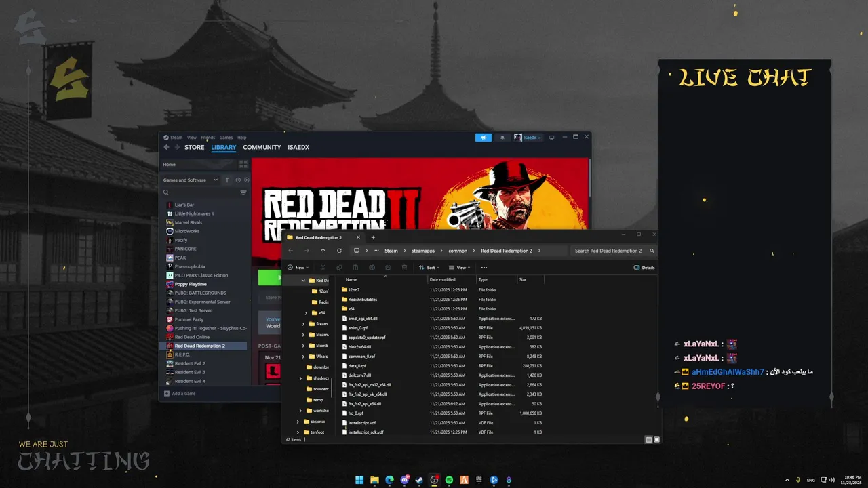Click Explorer cut scissors icon

click(323, 268)
